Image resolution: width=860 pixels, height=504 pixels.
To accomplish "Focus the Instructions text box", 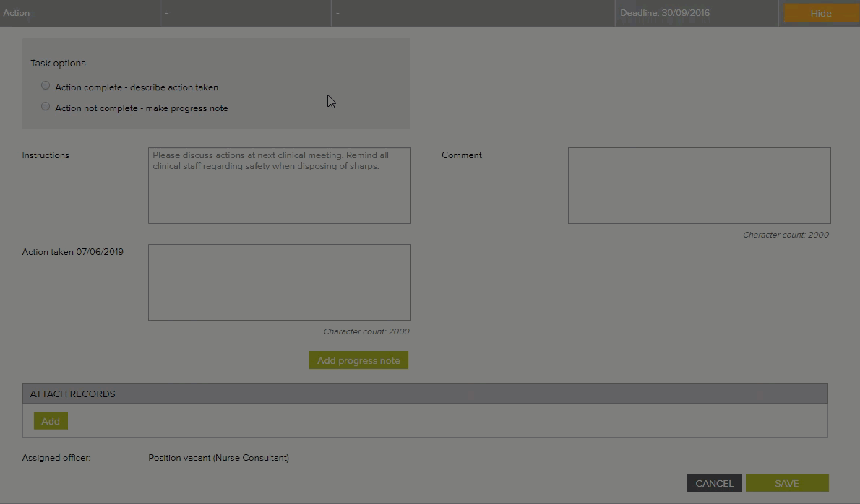I will 279,186.
